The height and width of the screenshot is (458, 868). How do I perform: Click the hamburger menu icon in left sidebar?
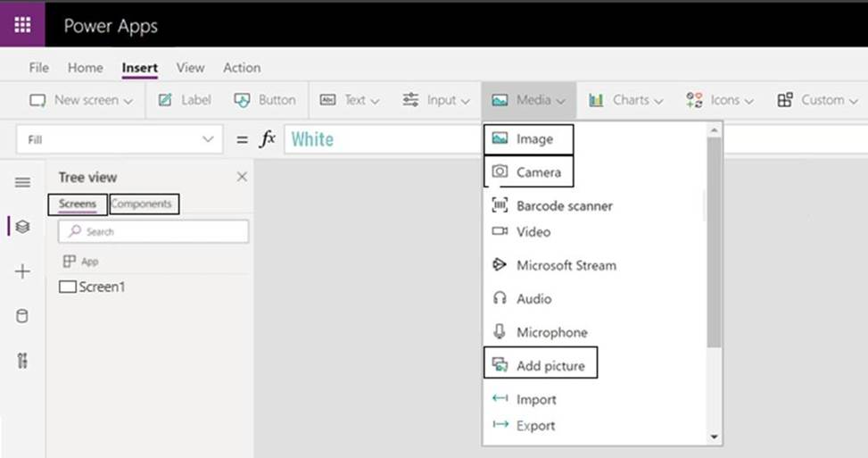pyautogui.click(x=22, y=182)
